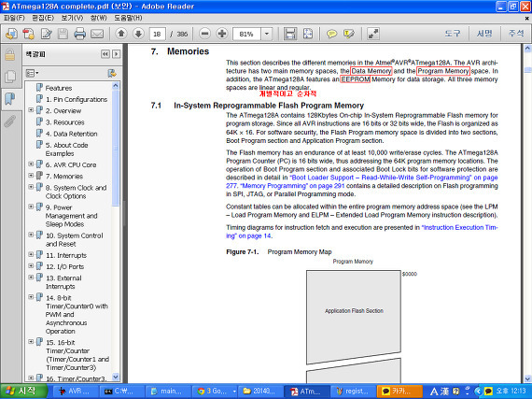Select the 'Features' bookmark
The width and height of the screenshot is (532, 399).
pyautogui.click(x=59, y=88)
